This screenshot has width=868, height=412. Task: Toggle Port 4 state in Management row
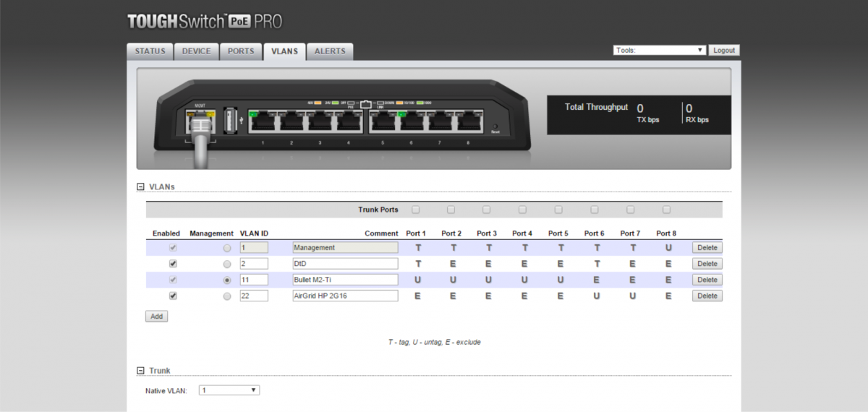[x=524, y=247]
